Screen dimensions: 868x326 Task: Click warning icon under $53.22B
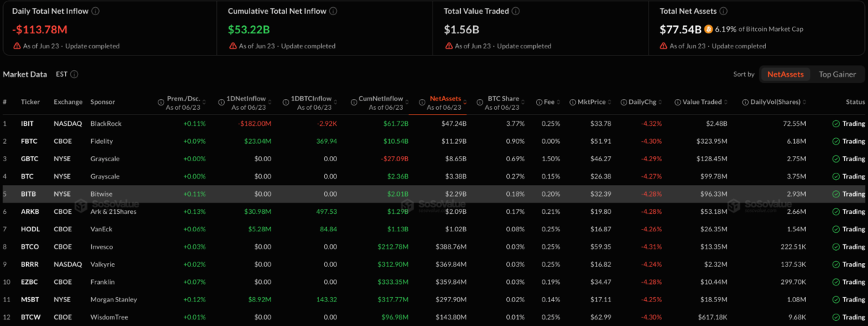[x=232, y=46]
